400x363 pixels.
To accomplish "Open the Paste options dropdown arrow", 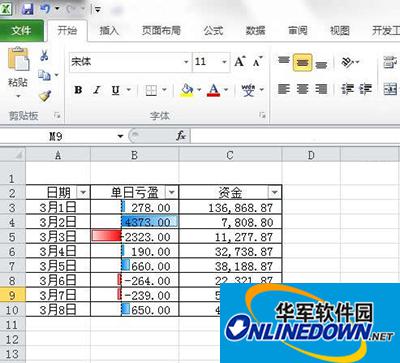I will (x=18, y=96).
